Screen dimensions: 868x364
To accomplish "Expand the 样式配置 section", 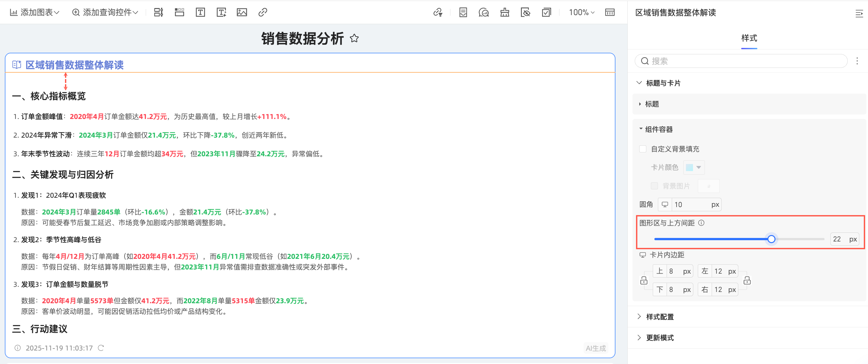I will [660, 316].
